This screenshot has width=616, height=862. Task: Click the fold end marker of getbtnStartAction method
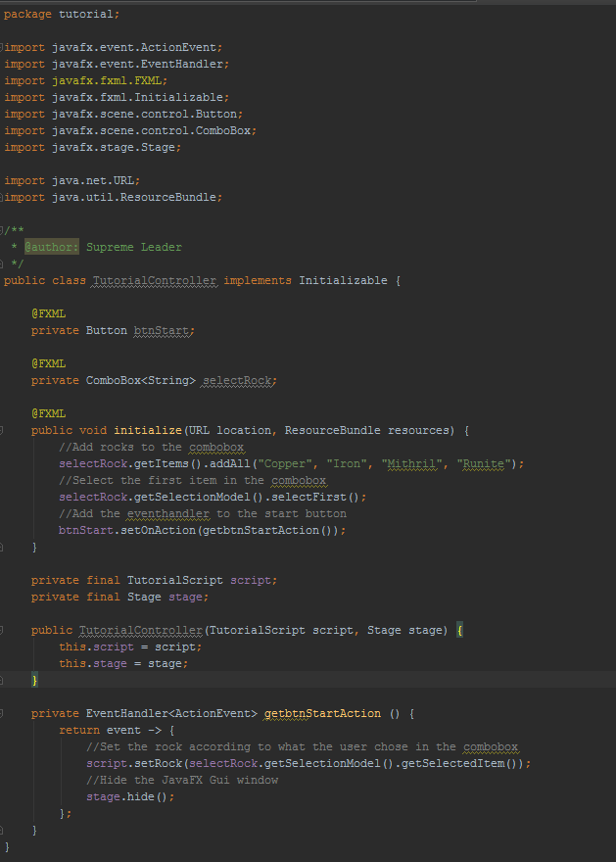tap(2, 830)
